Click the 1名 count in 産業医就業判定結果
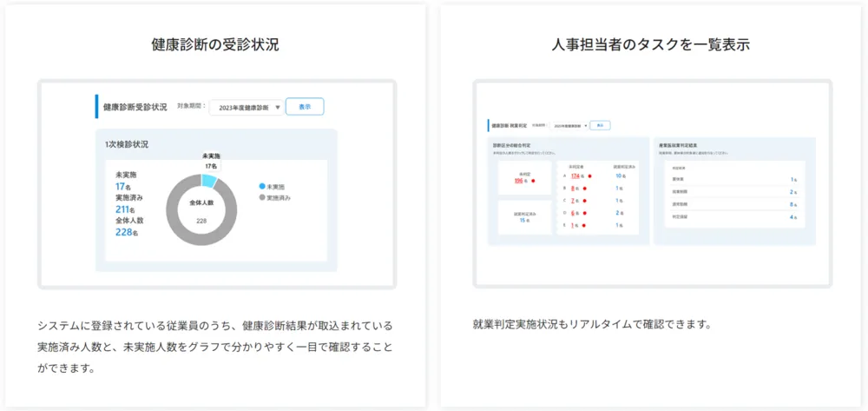The image size is (868, 411). coord(794,180)
